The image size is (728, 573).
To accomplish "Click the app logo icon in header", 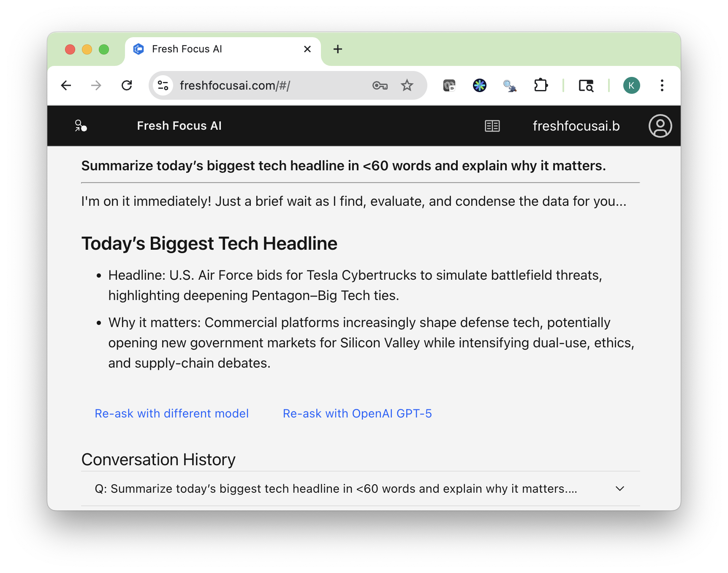I will point(81,126).
